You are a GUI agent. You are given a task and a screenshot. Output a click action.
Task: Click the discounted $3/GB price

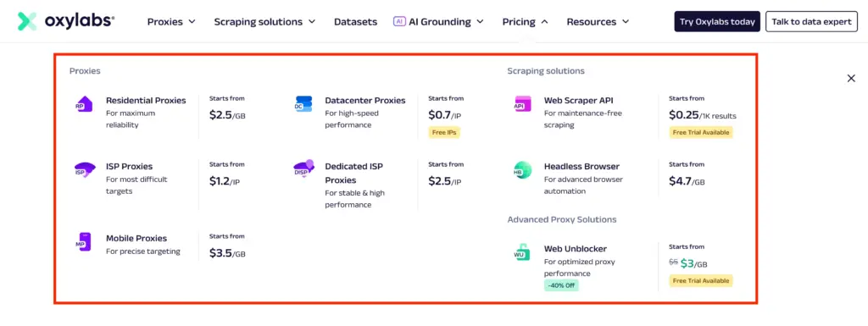coord(694,263)
